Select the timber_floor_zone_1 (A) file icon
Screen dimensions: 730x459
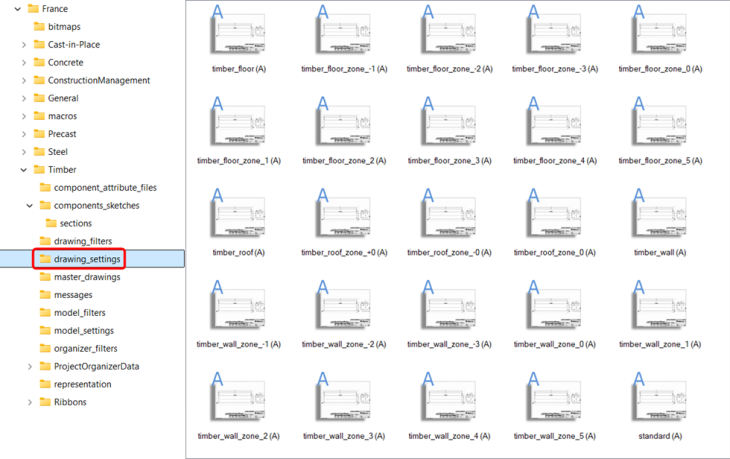point(238,122)
